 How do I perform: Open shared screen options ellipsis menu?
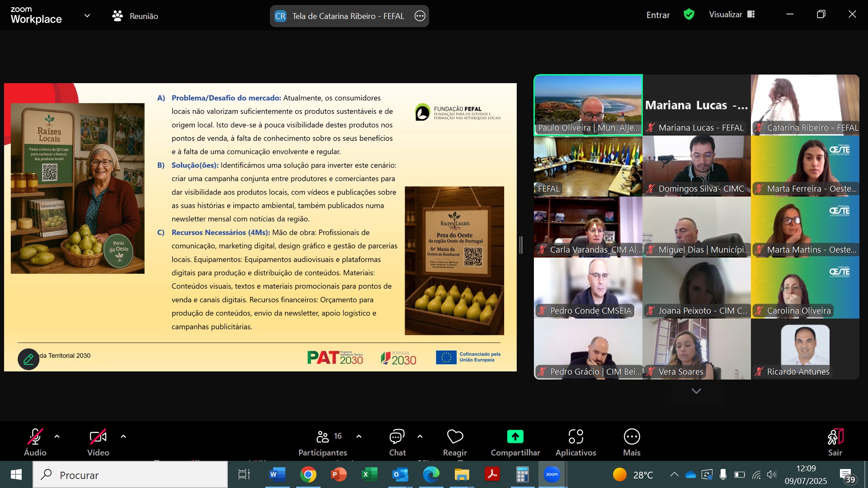420,16
